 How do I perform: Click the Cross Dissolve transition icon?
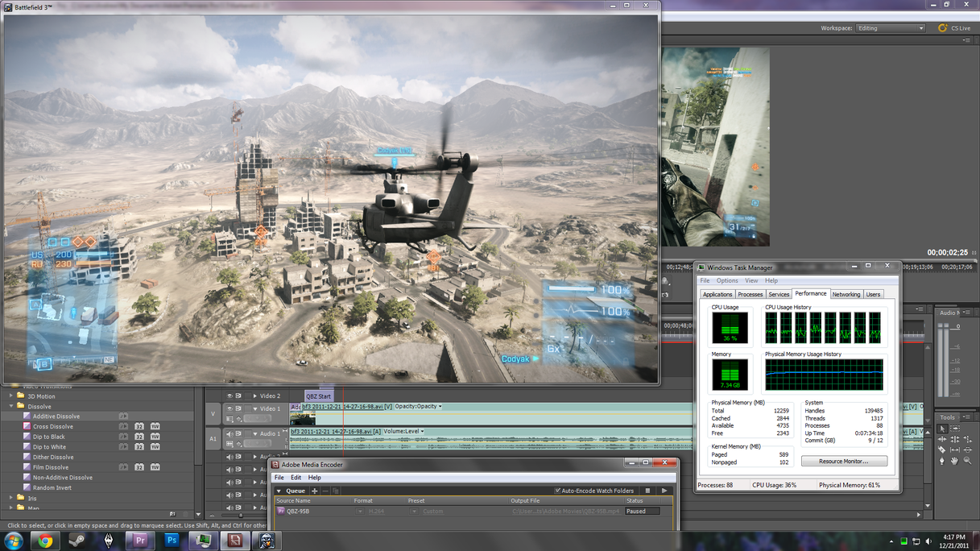[27, 427]
